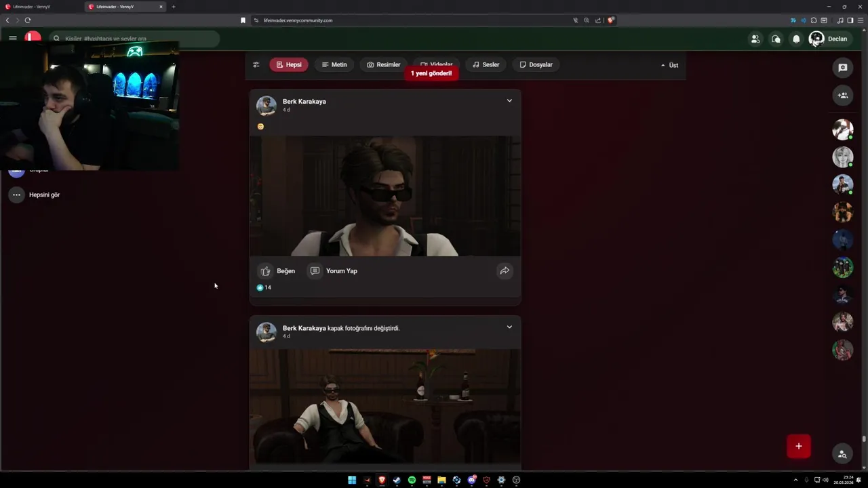Select the Hepsi filter tab

(x=289, y=65)
